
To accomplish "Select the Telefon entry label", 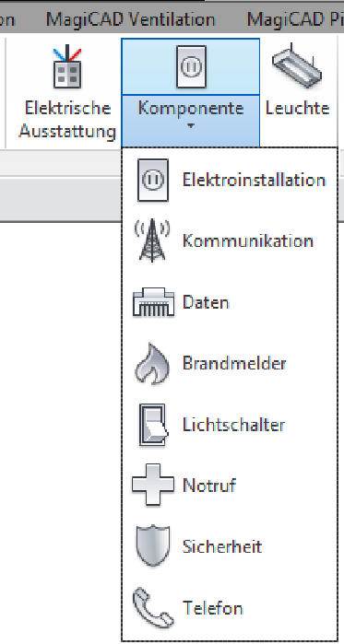I will pos(212,608).
